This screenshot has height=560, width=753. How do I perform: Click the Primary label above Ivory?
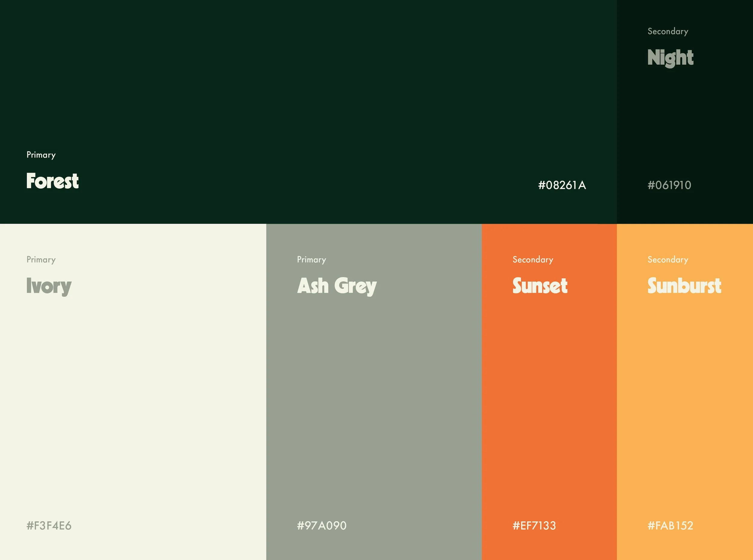point(41,260)
